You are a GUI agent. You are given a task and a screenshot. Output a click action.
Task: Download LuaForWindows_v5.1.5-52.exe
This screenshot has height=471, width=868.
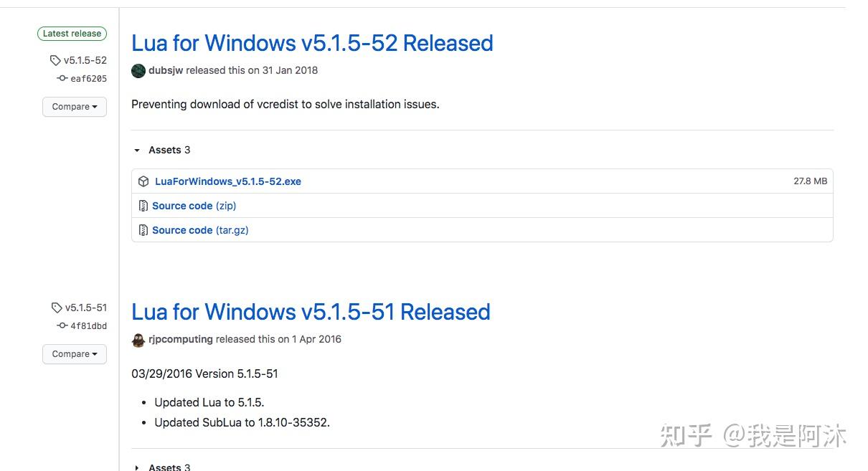pos(227,181)
